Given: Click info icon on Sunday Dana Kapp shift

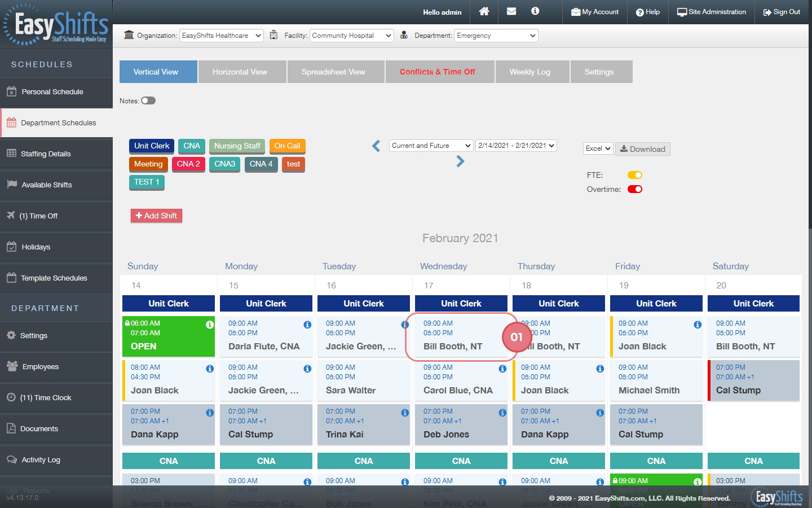Looking at the screenshot, I should [210, 413].
